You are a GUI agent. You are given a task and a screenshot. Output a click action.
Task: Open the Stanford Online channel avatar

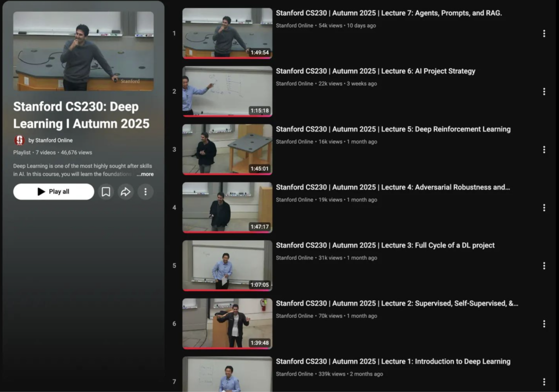tap(20, 140)
